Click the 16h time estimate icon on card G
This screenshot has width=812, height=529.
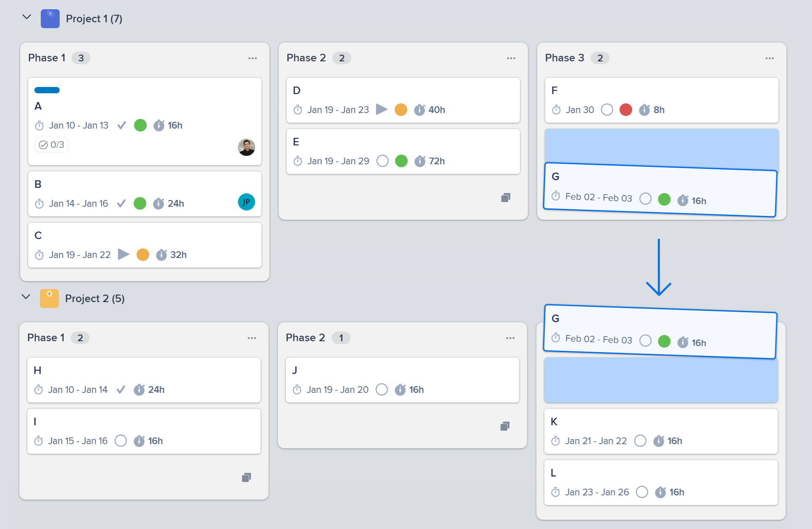point(683,200)
